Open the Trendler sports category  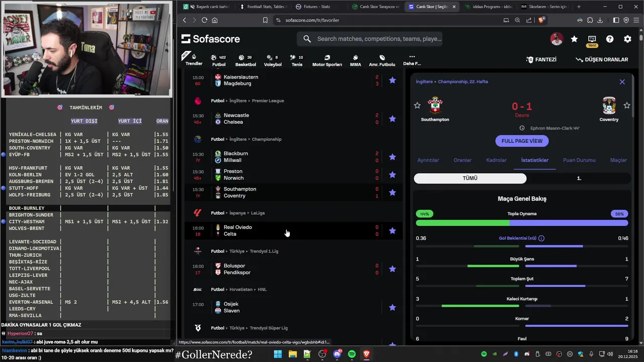[194, 59]
